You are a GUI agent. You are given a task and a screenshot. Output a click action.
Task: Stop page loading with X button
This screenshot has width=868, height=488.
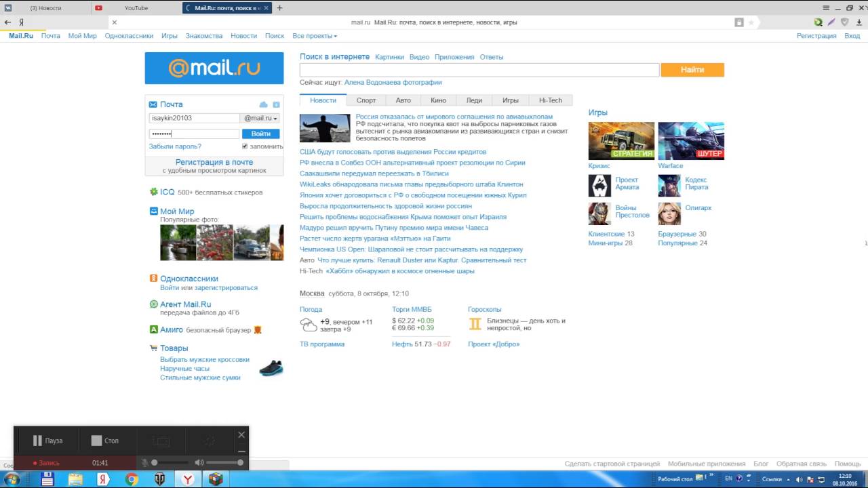(114, 22)
